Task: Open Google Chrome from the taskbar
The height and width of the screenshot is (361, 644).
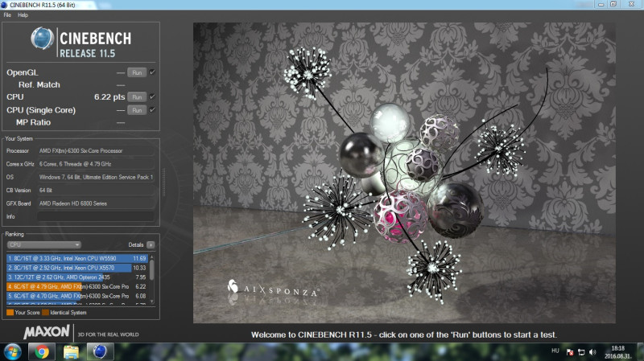Action: point(42,352)
